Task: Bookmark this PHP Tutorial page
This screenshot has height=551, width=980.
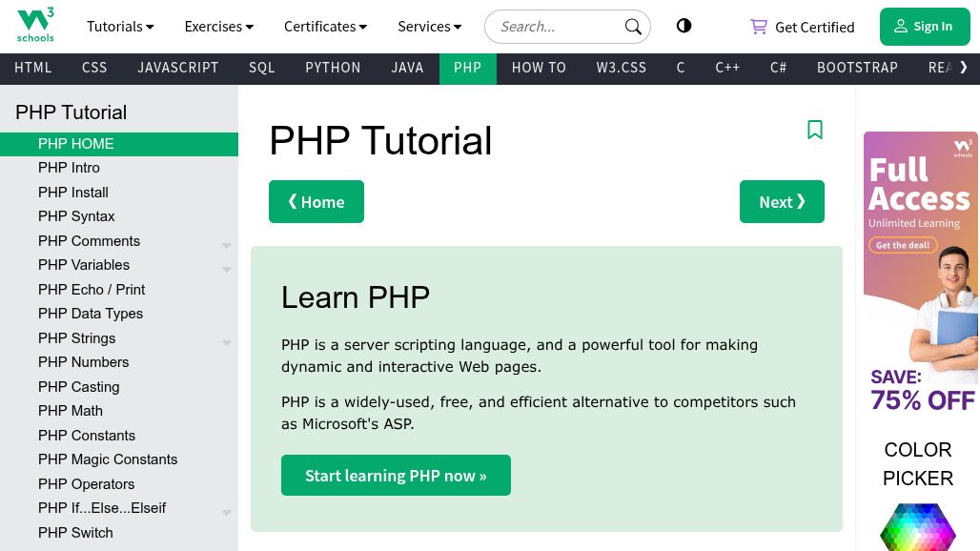Action: [x=814, y=130]
